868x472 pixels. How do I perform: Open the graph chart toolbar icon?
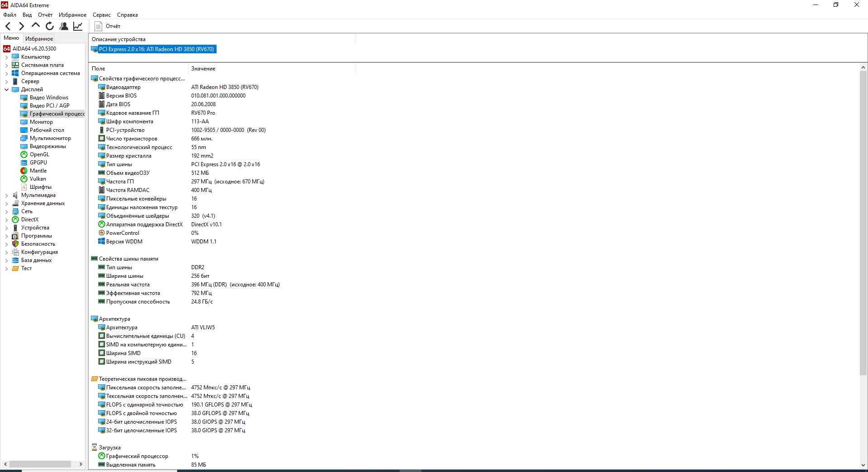click(78, 26)
